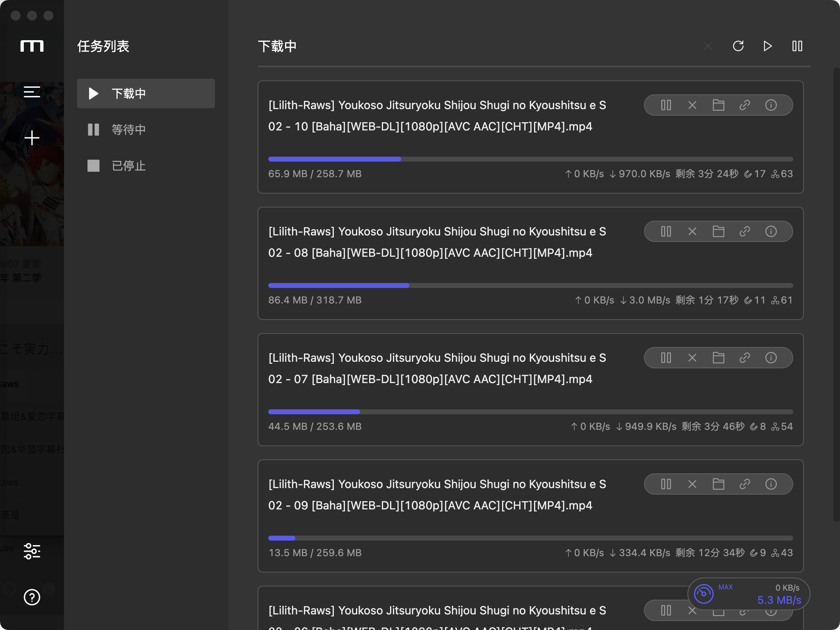The width and height of the screenshot is (840, 630).
Task: Click the 86.4 MB / 318.7 MB size text
Action: click(315, 300)
